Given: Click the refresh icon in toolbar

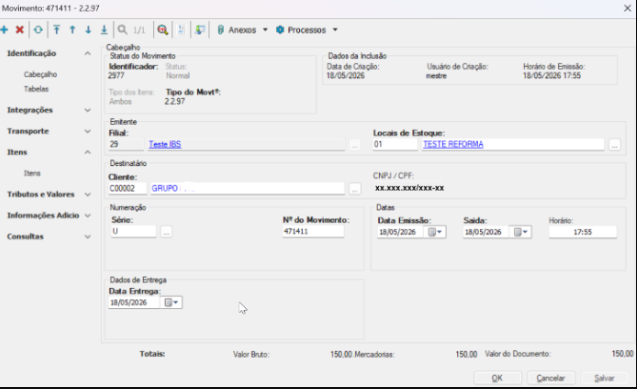Looking at the screenshot, I should (x=38, y=30).
